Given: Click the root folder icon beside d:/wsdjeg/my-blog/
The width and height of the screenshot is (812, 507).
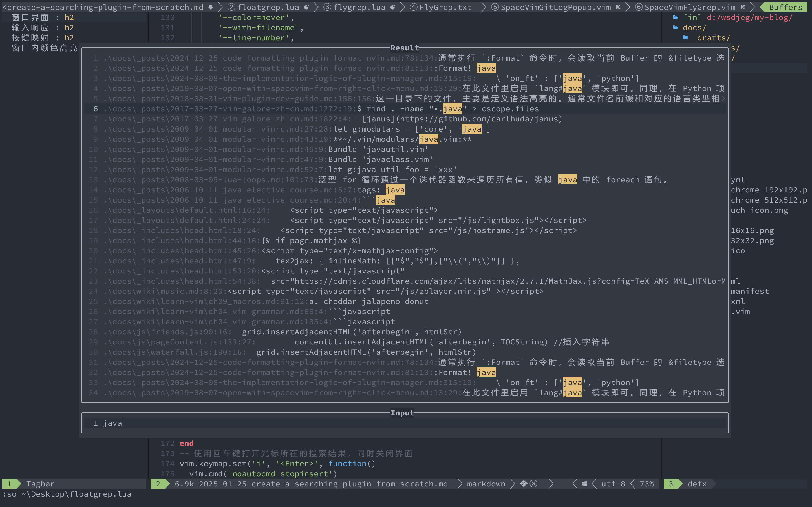Looking at the screenshot, I should (x=676, y=17).
